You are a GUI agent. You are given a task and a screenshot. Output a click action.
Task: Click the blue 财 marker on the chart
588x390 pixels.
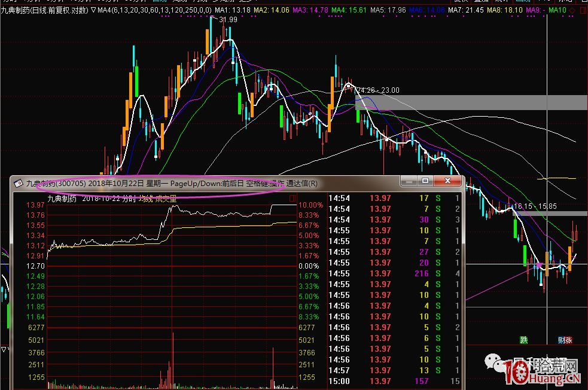click(x=561, y=340)
